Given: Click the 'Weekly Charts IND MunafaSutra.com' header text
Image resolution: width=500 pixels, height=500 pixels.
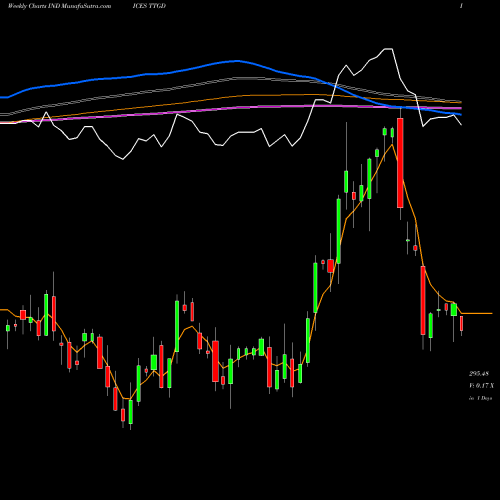Looking at the screenshot, I should point(59,6).
